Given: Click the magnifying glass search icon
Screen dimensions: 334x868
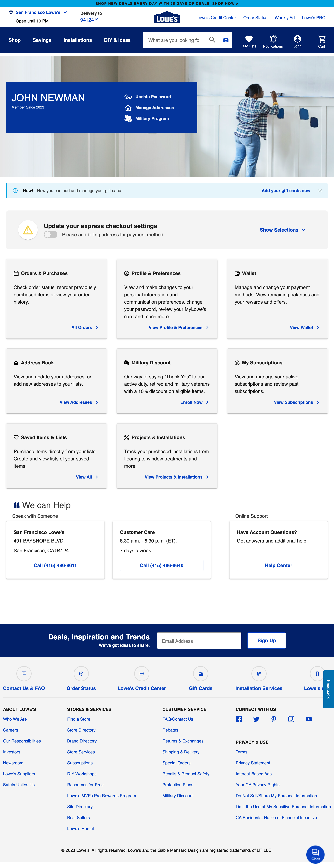Looking at the screenshot, I should pos(212,40).
